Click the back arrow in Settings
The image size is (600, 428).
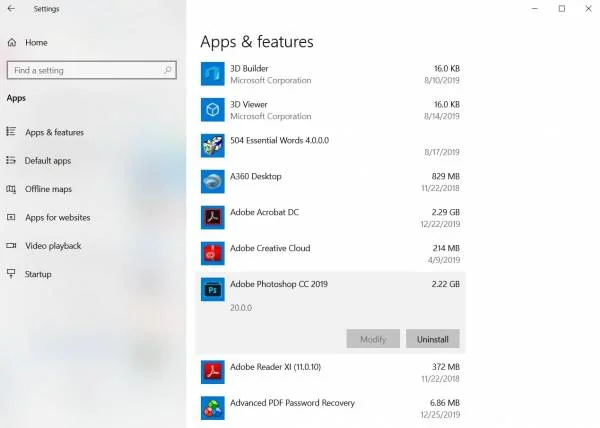pyautogui.click(x=11, y=8)
